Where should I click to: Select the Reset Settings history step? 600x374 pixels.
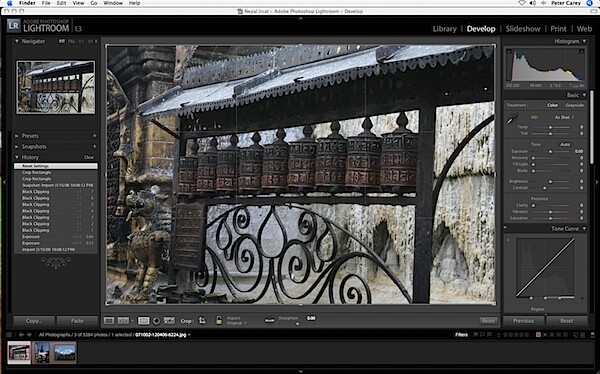[x=56, y=166]
